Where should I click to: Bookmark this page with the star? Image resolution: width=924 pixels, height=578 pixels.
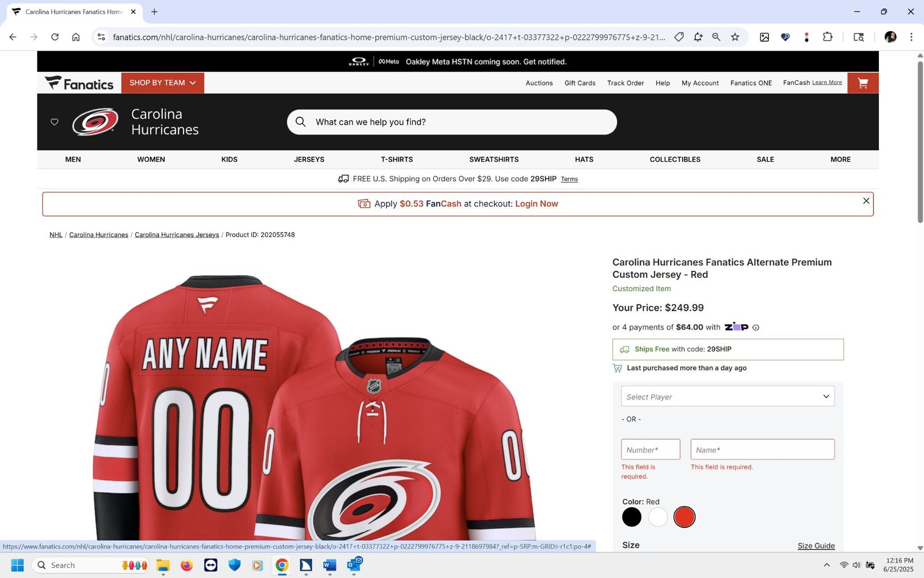(x=735, y=37)
